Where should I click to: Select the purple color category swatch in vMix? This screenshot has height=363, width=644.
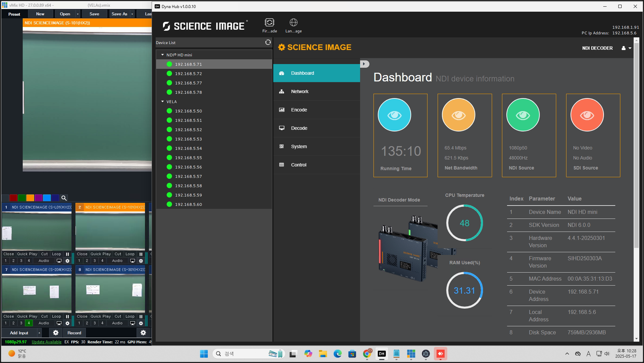pos(38,198)
